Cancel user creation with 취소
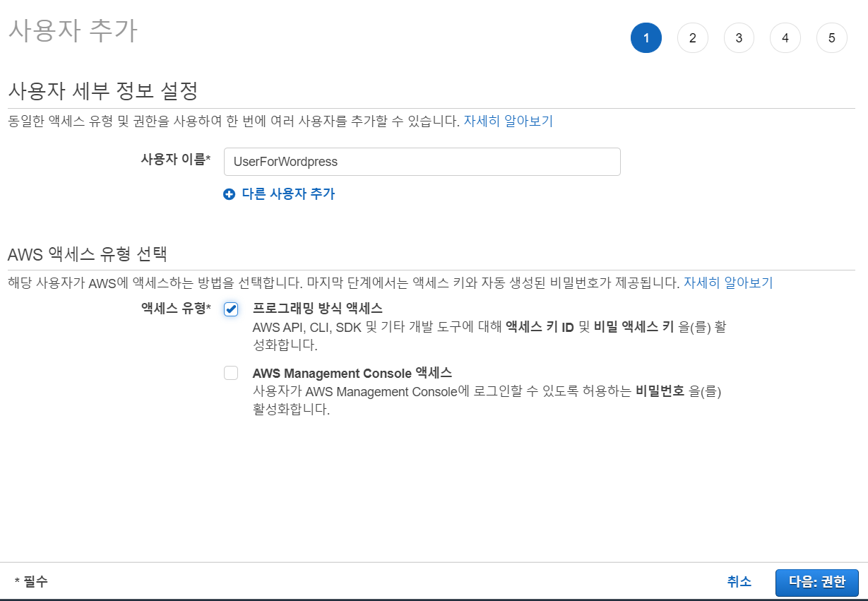 [x=739, y=582]
